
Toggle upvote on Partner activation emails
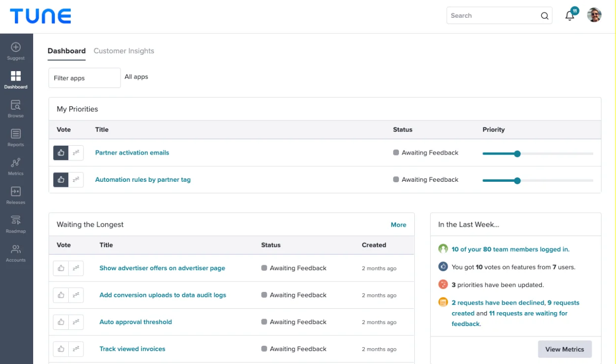(61, 153)
